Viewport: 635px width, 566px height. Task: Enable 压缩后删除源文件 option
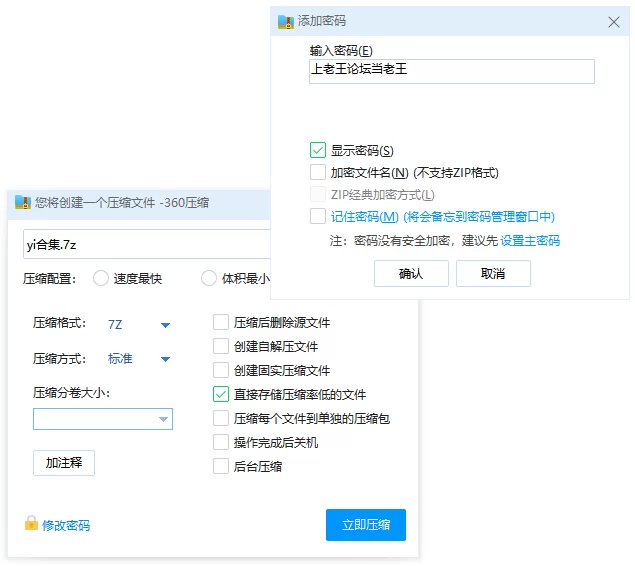[221, 323]
